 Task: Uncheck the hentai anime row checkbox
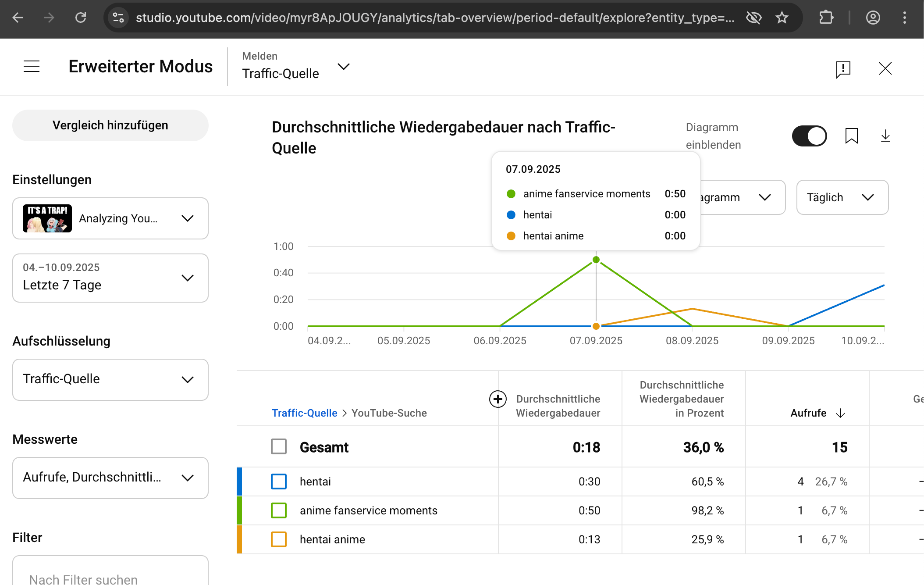click(279, 539)
